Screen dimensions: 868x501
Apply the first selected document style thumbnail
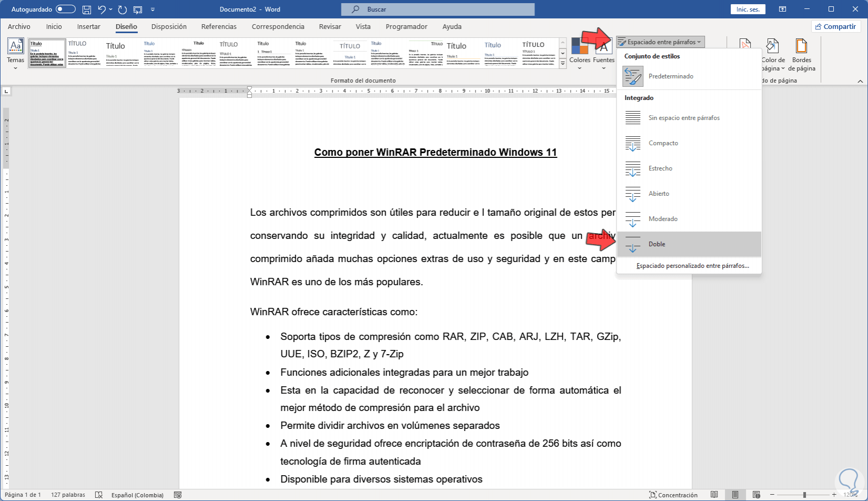pyautogui.click(x=47, y=53)
